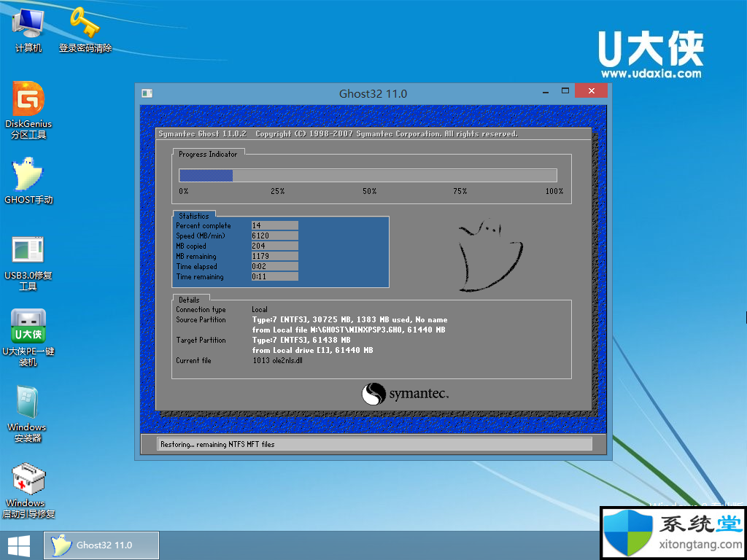
Task: Click the Ghost32 11.0 title bar text
Action: (373, 94)
